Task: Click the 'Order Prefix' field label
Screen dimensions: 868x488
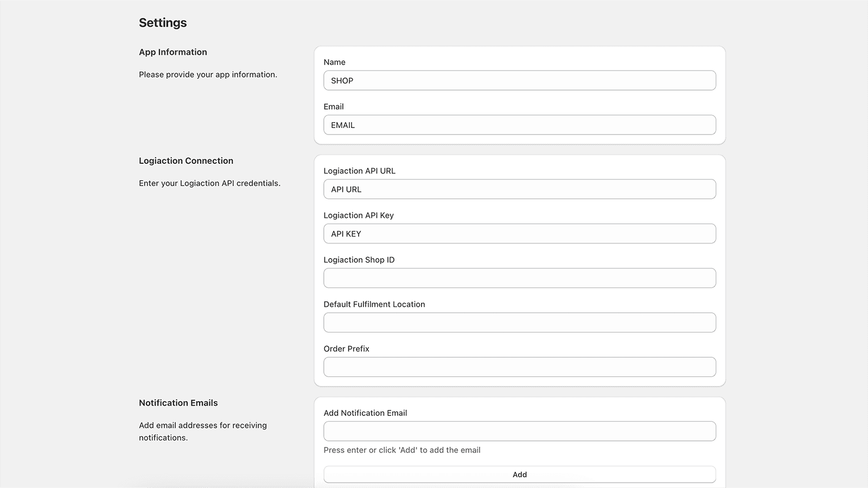Action: (346, 349)
